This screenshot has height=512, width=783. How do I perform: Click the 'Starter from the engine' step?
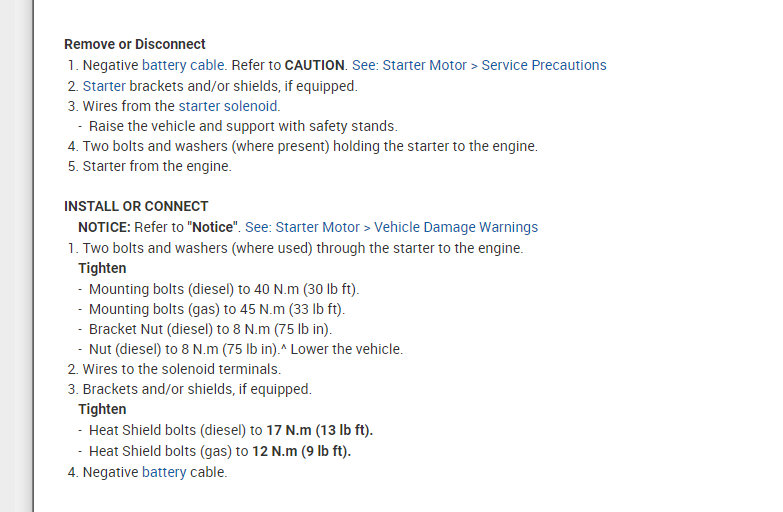(156, 166)
